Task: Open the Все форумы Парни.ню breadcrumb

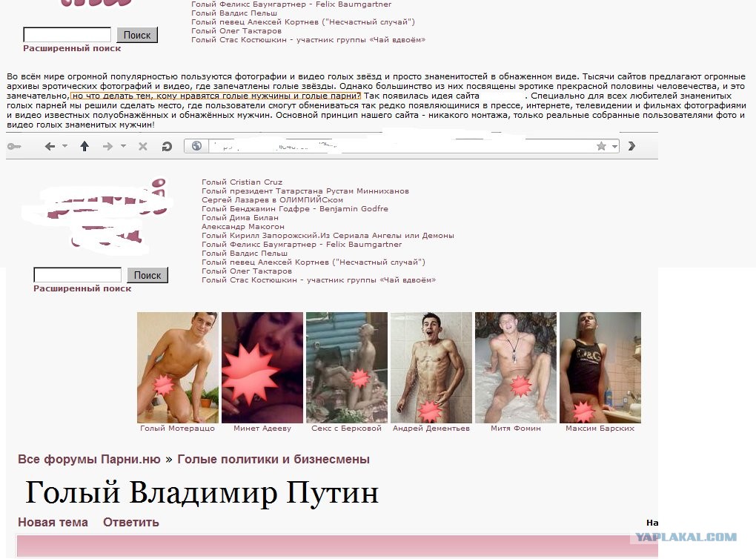Action: pos(89,459)
